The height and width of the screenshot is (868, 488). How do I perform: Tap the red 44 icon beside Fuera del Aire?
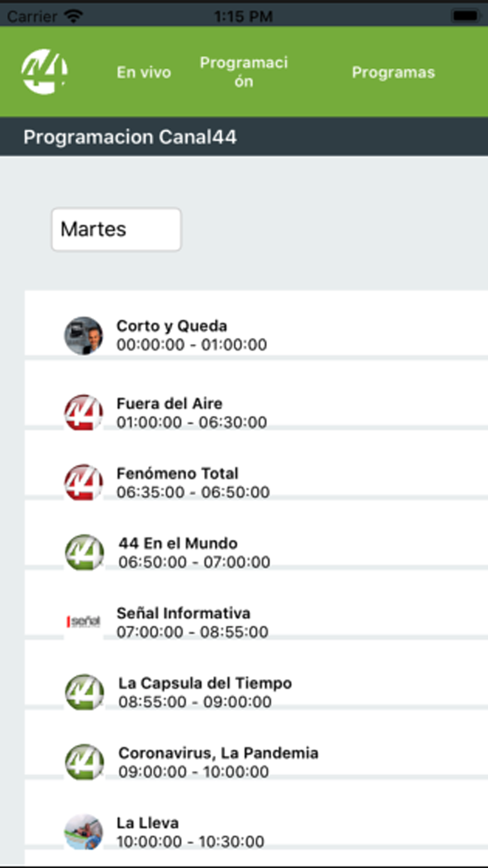click(83, 413)
